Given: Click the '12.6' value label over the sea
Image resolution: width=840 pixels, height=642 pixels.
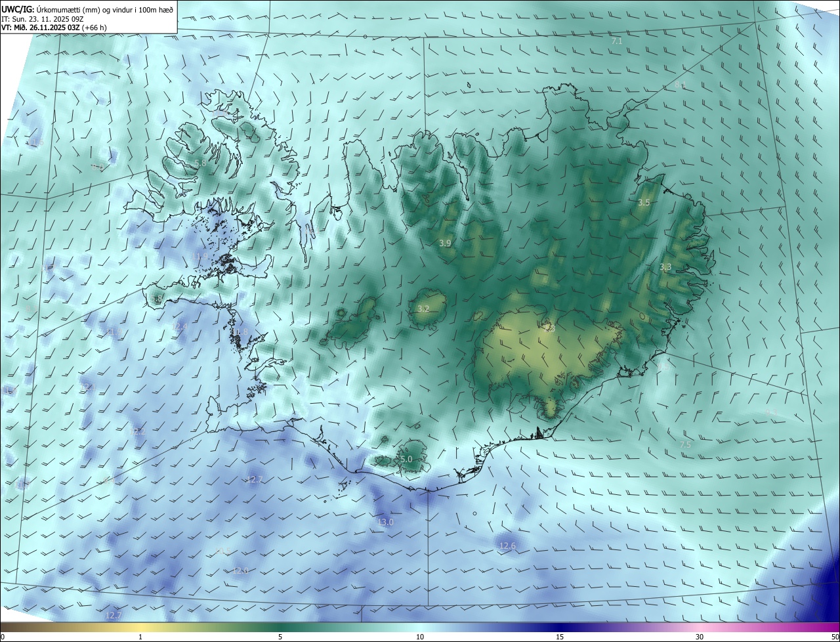Looking at the screenshot, I should tap(507, 546).
